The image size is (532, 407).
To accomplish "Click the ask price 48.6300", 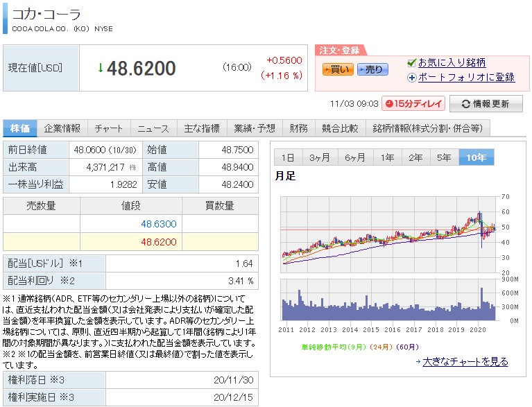I will pos(159,224).
